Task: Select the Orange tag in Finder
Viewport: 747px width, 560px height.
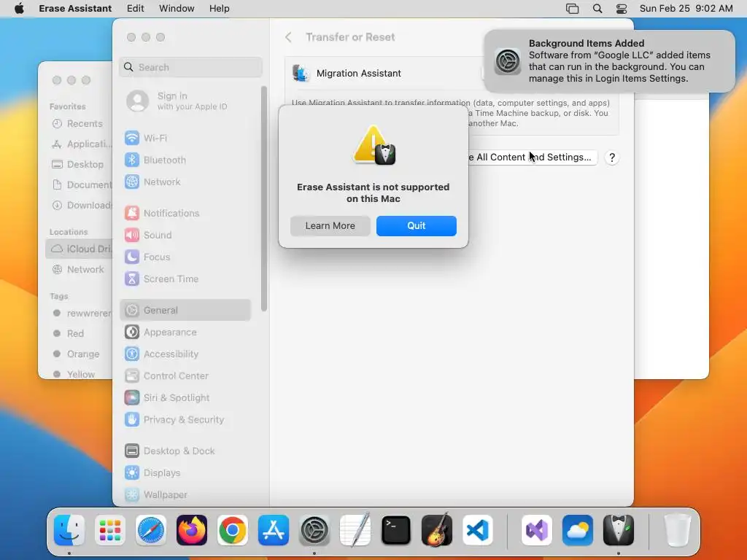Action: click(x=79, y=354)
